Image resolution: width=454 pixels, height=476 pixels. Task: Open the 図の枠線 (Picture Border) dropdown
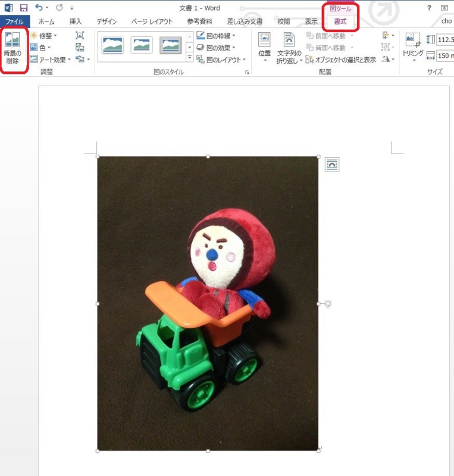click(216, 36)
